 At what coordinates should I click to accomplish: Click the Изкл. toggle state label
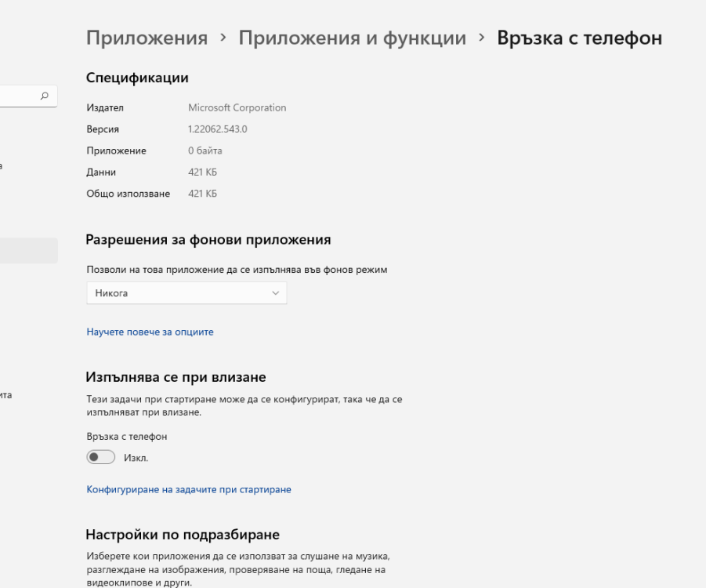pos(136,458)
